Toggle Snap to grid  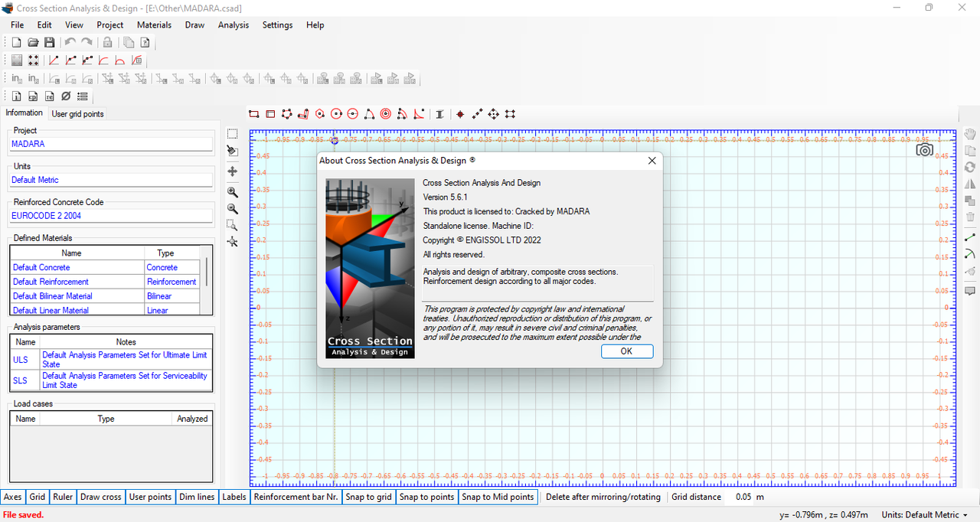click(x=368, y=497)
